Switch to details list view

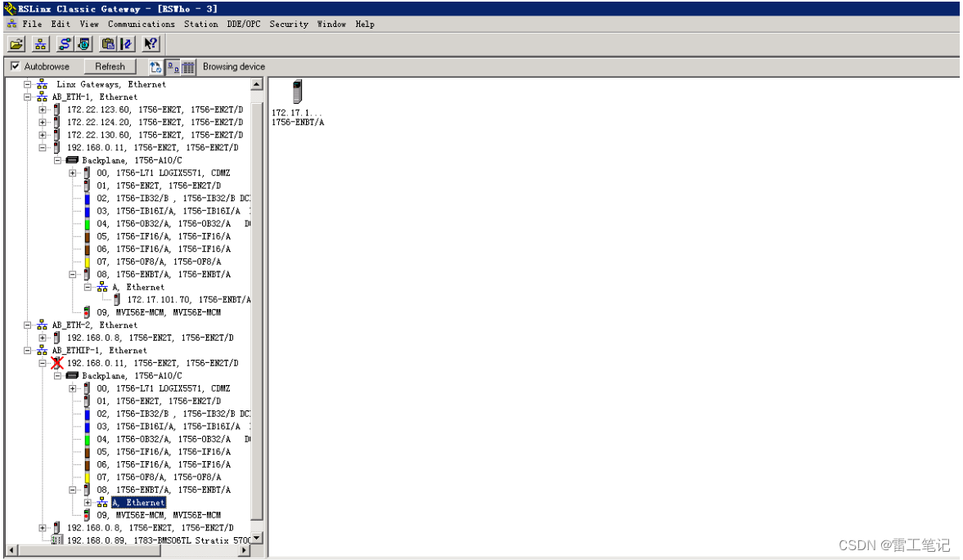point(188,67)
